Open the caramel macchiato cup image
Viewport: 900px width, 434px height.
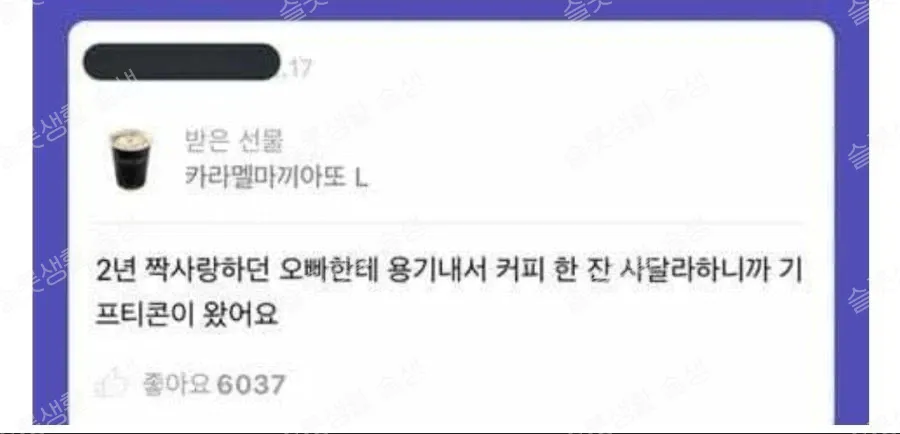click(x=130, y=159)
